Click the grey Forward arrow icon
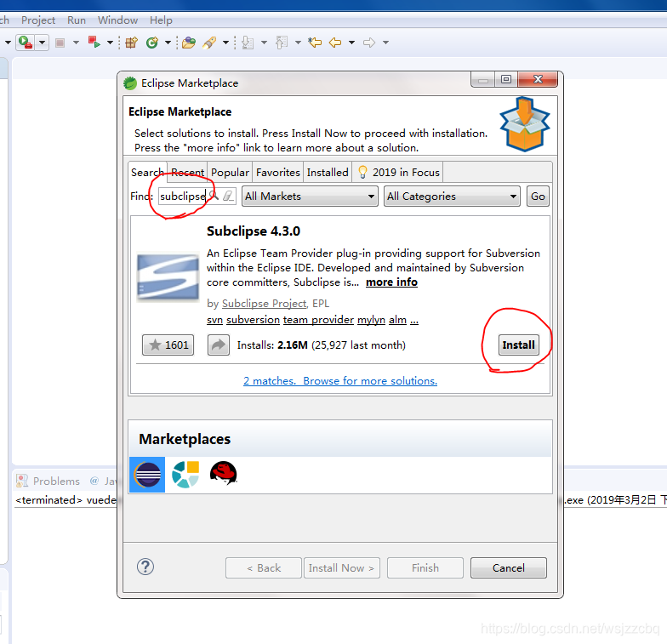This screenshot has height=644, width=667. click(369, 43)
